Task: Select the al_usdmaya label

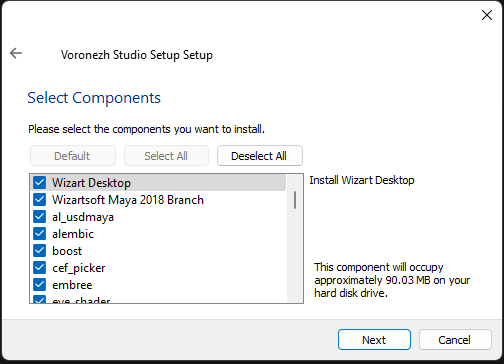Action: 83,217
